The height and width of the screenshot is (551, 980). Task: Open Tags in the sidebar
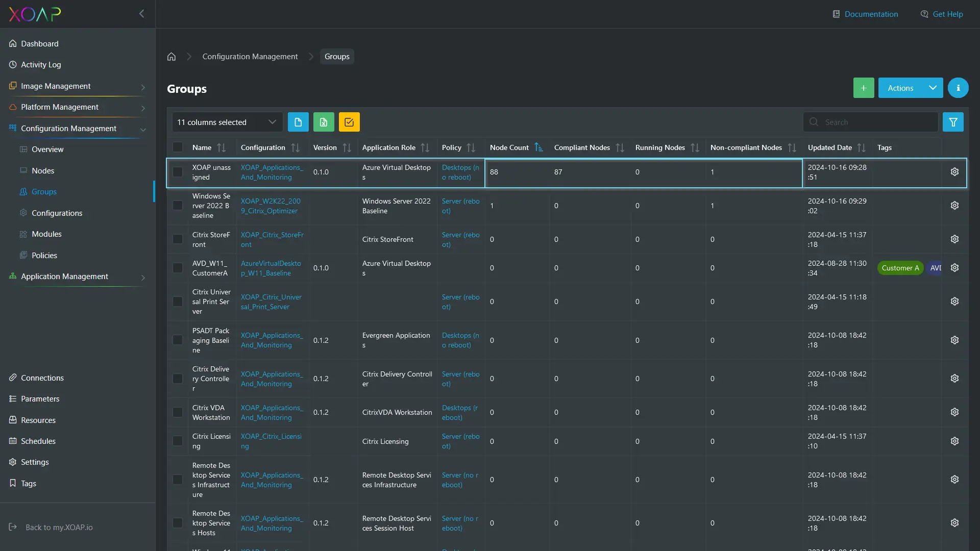pyautogui.click(x=29, y=484)
